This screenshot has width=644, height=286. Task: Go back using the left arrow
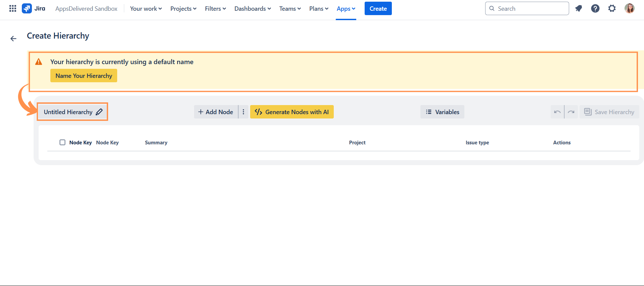[x=13, y=39]
